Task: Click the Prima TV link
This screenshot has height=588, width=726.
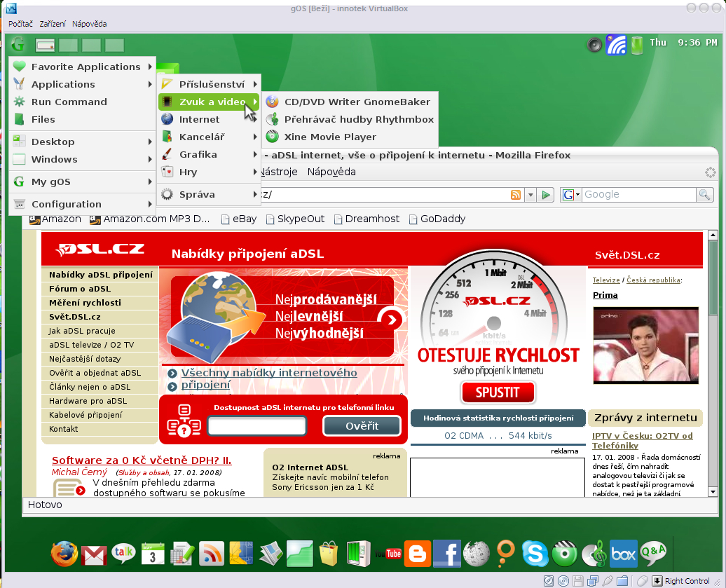Action: [x=605, y=295]
